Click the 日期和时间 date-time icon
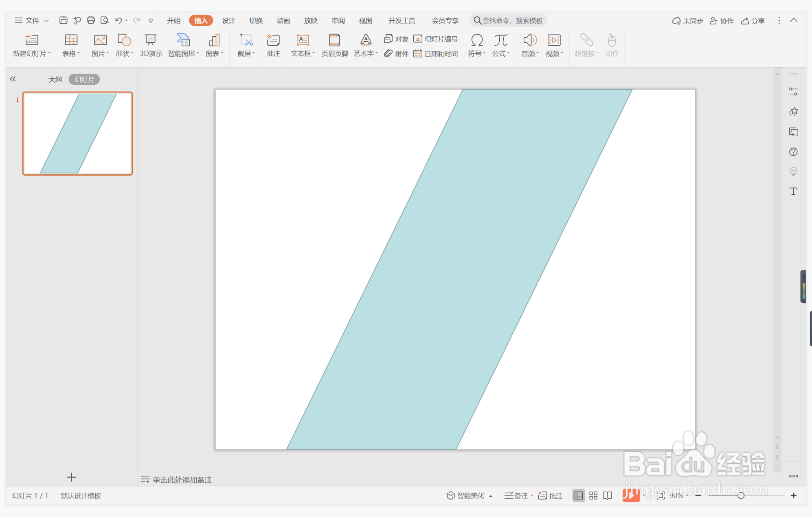 point(418,54)
